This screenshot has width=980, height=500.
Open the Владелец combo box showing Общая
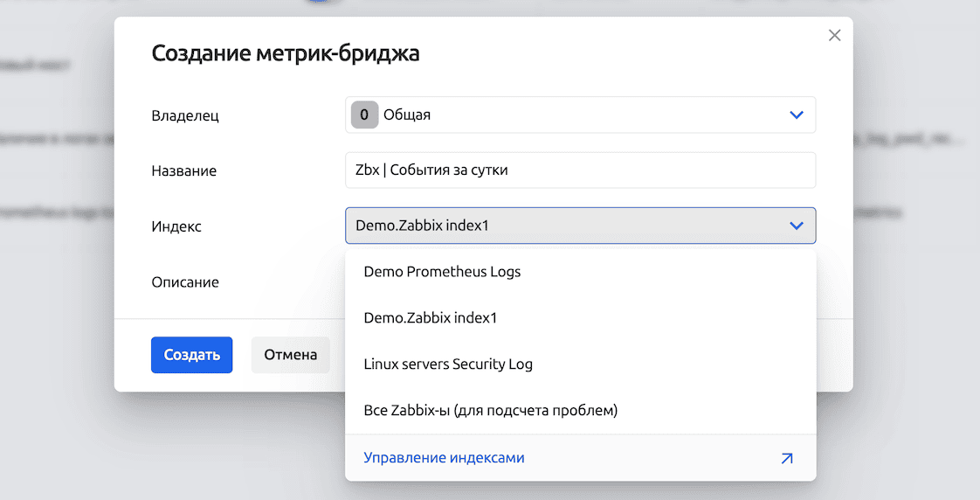pos(580,115)
